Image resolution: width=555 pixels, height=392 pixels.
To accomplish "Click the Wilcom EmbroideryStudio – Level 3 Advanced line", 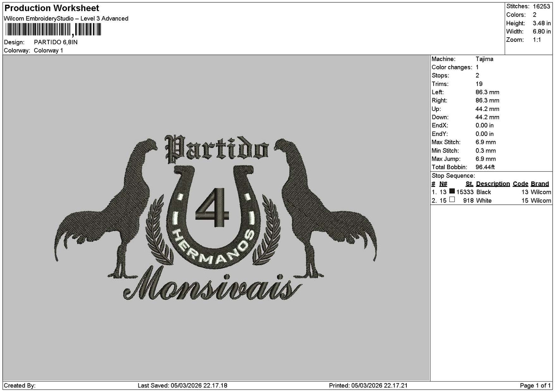I will point(66,18).
